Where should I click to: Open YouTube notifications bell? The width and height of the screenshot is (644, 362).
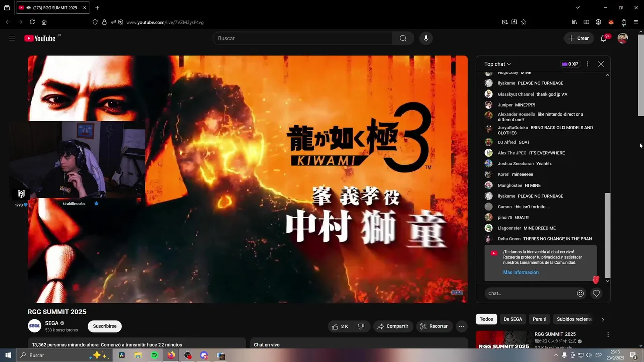coord(604,38)
